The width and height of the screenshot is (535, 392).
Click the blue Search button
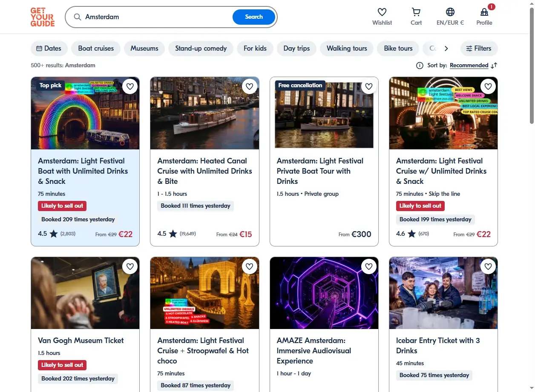[x=254, y=17]
